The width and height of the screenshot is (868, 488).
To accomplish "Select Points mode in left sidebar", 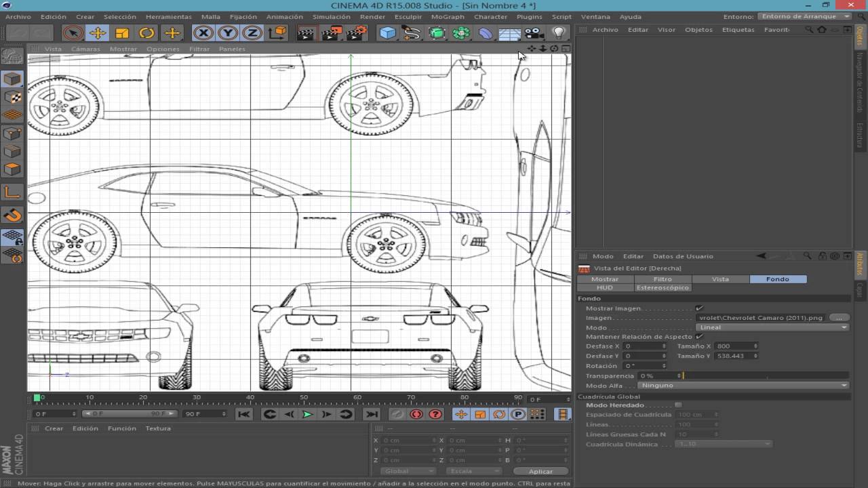I will point(12,134).
